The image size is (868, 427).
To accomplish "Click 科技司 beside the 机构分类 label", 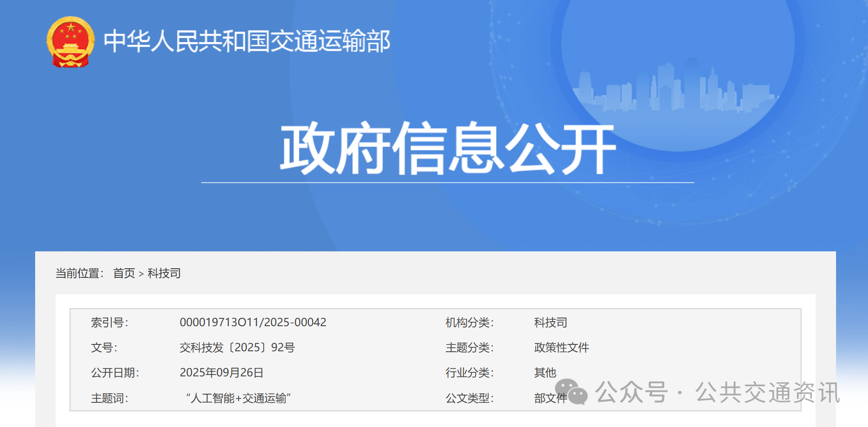I will click(x=550, y=323).
